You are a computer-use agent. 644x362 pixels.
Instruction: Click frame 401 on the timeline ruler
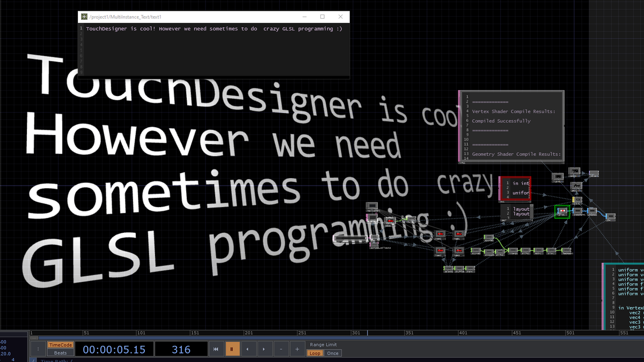463,333
